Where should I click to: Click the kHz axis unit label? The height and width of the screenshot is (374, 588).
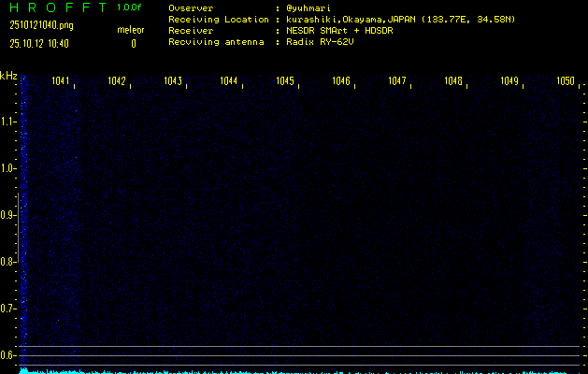tap(8, 76)
